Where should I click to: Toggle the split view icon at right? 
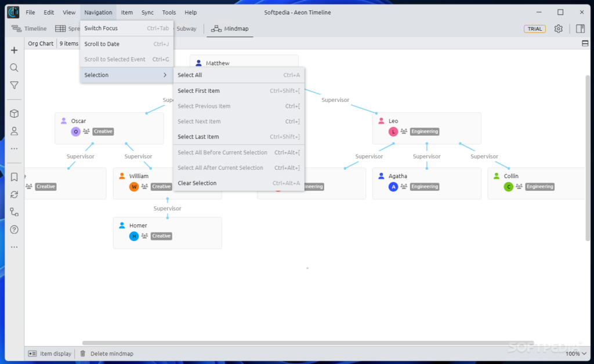[x=585, y=43]
